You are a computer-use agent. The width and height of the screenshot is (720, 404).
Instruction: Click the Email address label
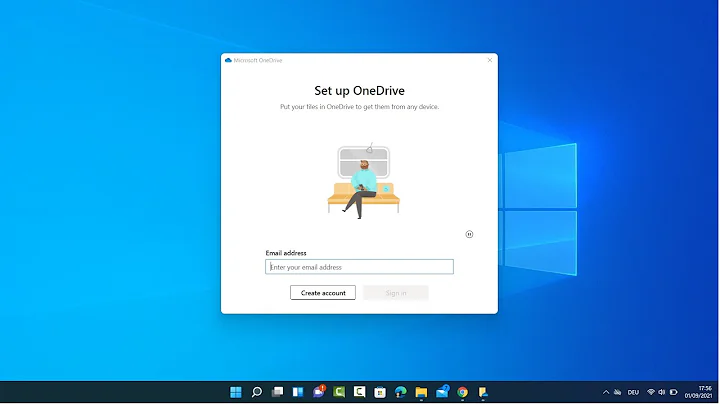click(286, 253)
